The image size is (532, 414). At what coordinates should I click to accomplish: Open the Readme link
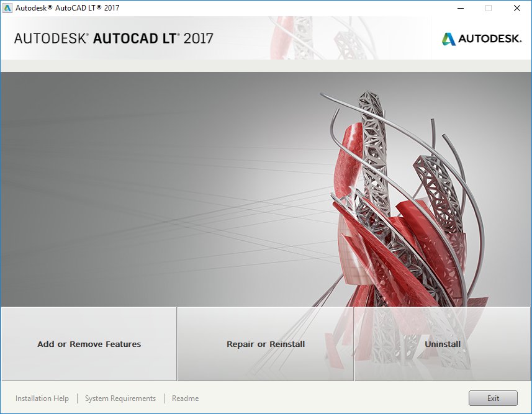pos(185,398)
